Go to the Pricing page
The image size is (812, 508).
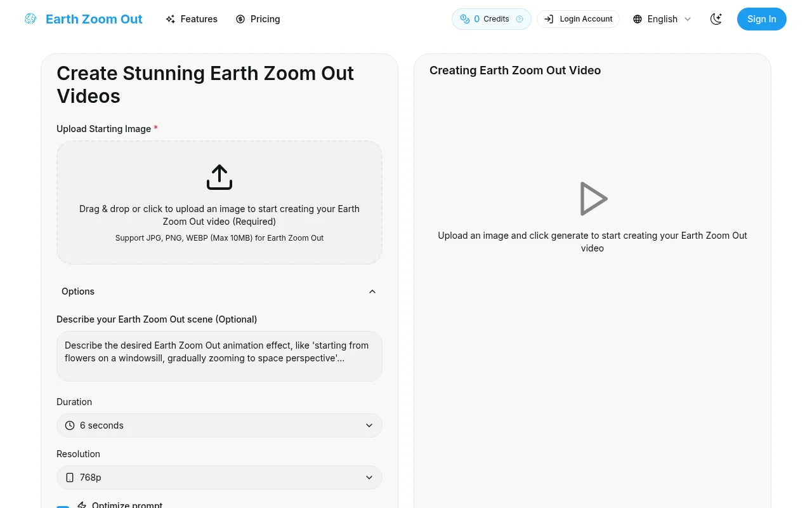(x=258, y=19)
